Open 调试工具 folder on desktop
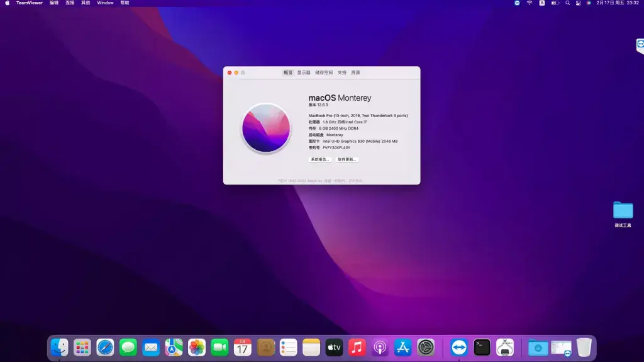The width and height of the screenshot is (644, 362). pyautogui.click(x=623, y=214)
